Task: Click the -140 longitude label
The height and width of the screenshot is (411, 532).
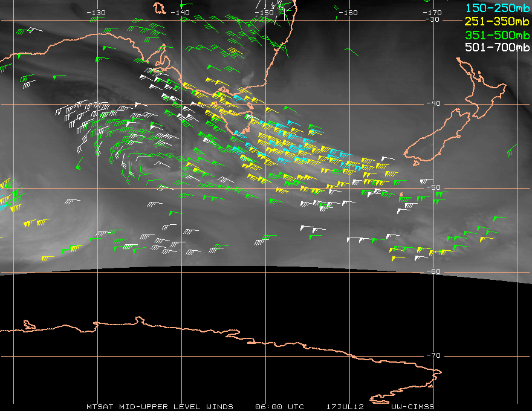Action: click(180, 13)
